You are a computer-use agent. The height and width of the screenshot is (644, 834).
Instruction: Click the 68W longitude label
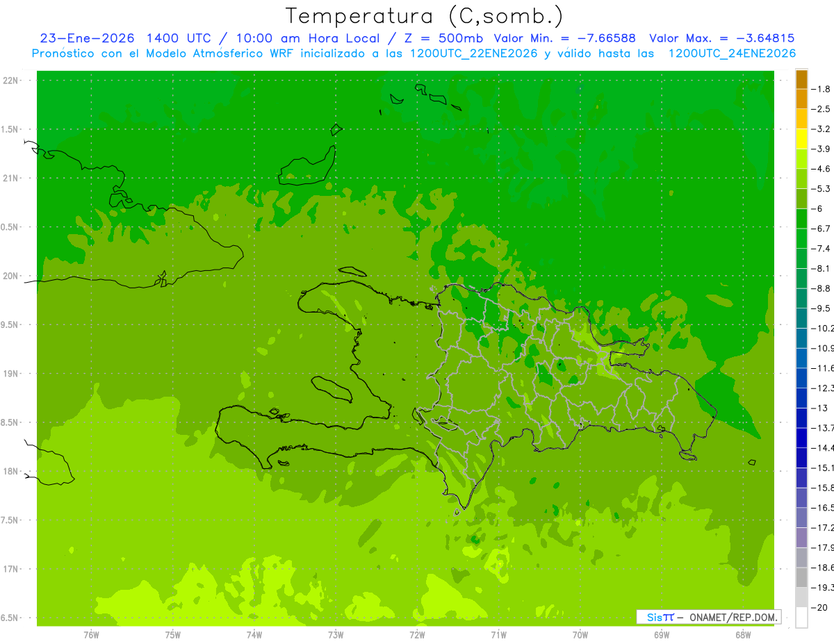pos(742,634)
